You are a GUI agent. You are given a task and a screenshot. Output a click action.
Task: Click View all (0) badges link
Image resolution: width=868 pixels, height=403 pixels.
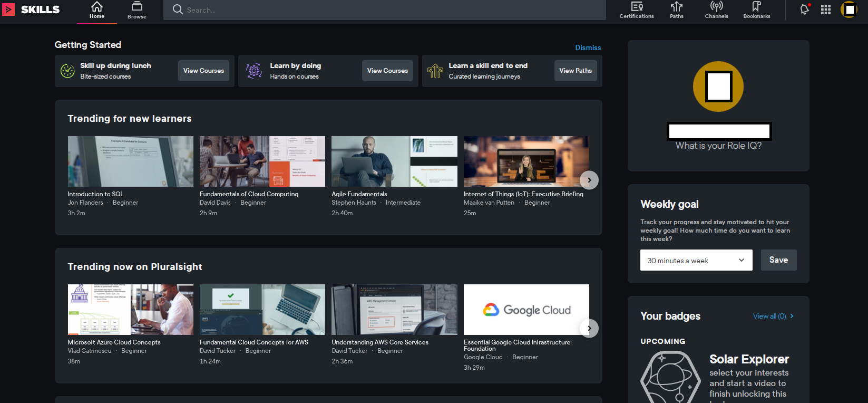(x=773, y=316)
